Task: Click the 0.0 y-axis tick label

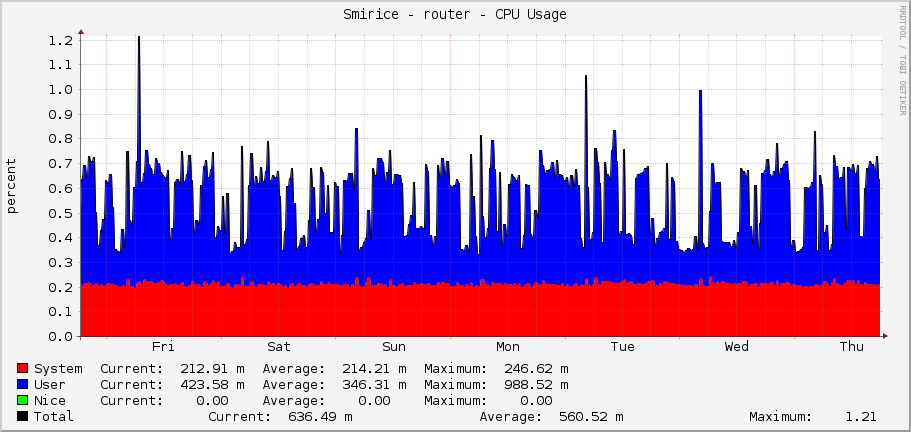Action: (61, 336)
